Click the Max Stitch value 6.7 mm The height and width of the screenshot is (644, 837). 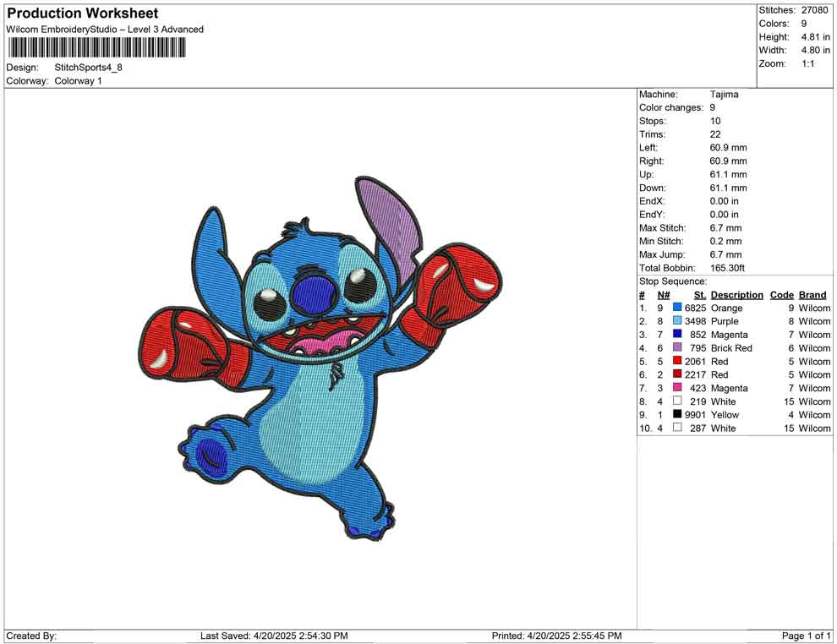725,228
